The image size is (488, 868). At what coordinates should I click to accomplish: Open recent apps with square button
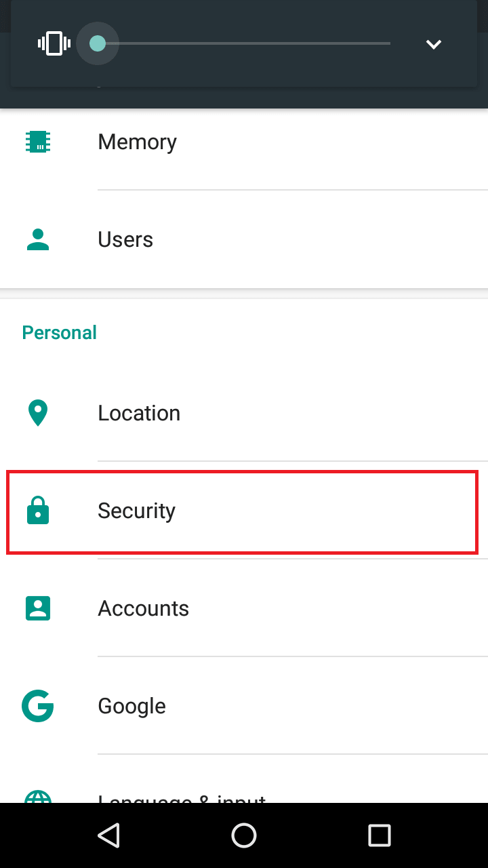(x=380, y=835)
